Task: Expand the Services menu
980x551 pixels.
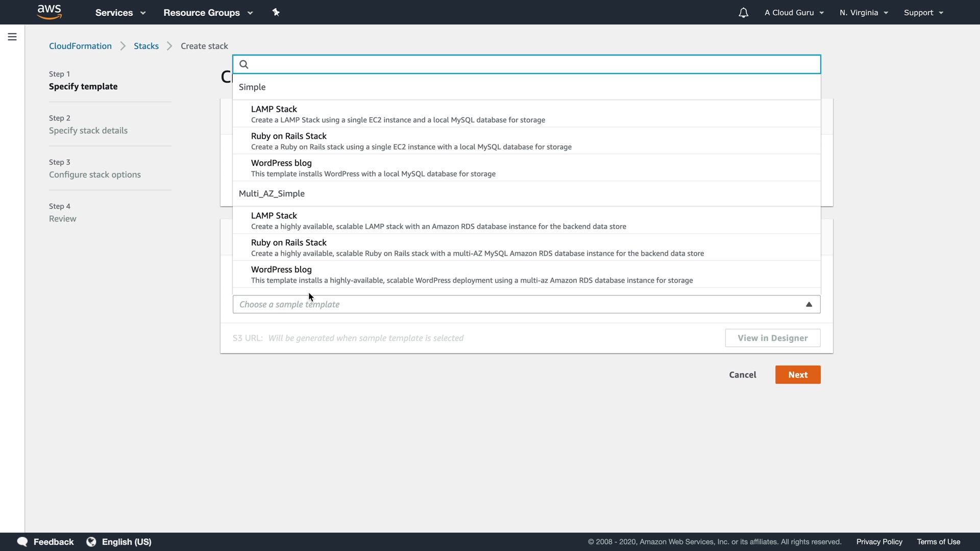Action: 120,13
